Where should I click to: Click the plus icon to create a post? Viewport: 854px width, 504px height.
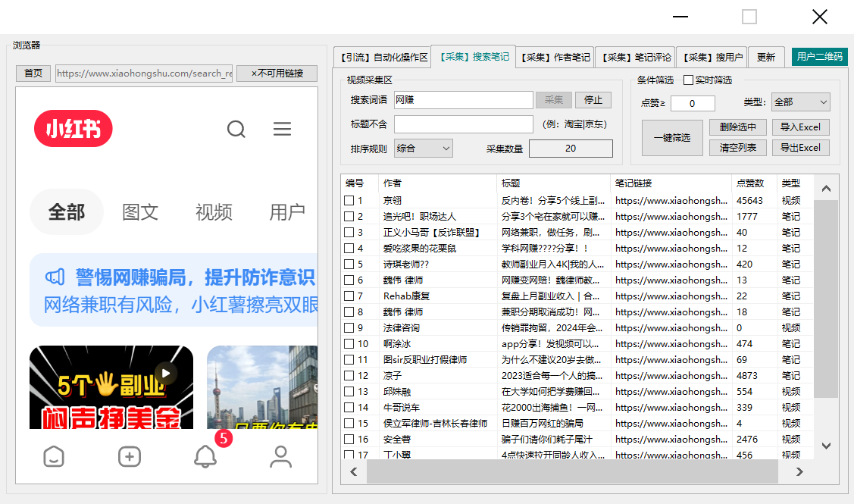(x=129, y=456)
